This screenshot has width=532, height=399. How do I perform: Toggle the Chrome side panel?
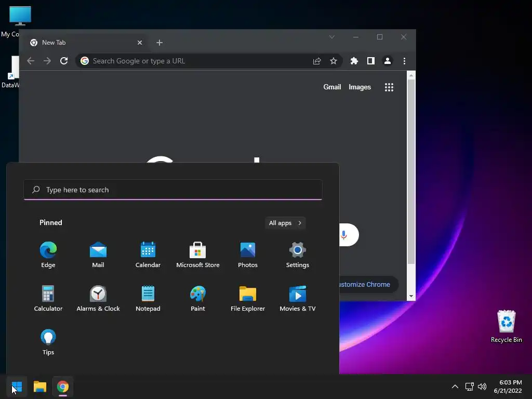(371, 61)
